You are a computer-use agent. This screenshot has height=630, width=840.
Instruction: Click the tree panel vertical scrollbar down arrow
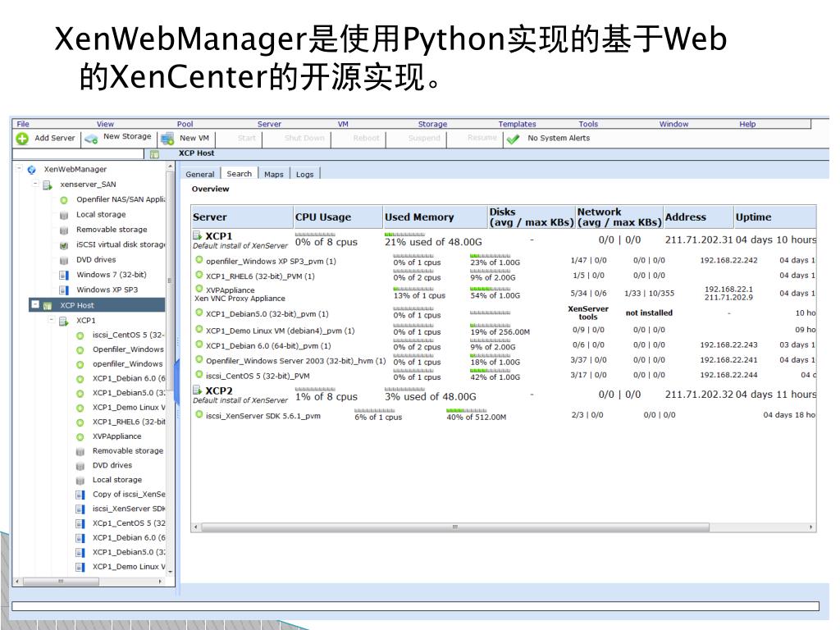tap(171, 572)
